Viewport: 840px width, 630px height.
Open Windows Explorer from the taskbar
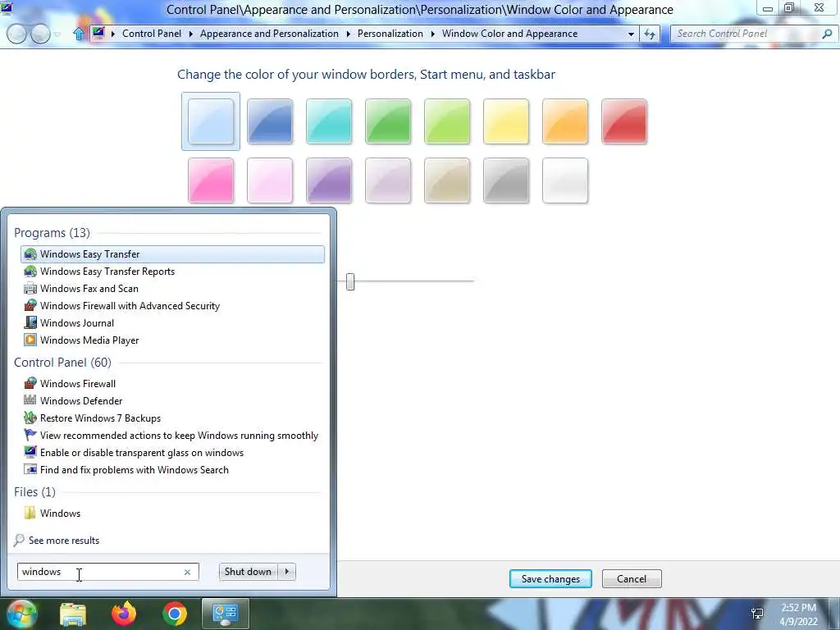pyautogui.click(x=73, y=614)
